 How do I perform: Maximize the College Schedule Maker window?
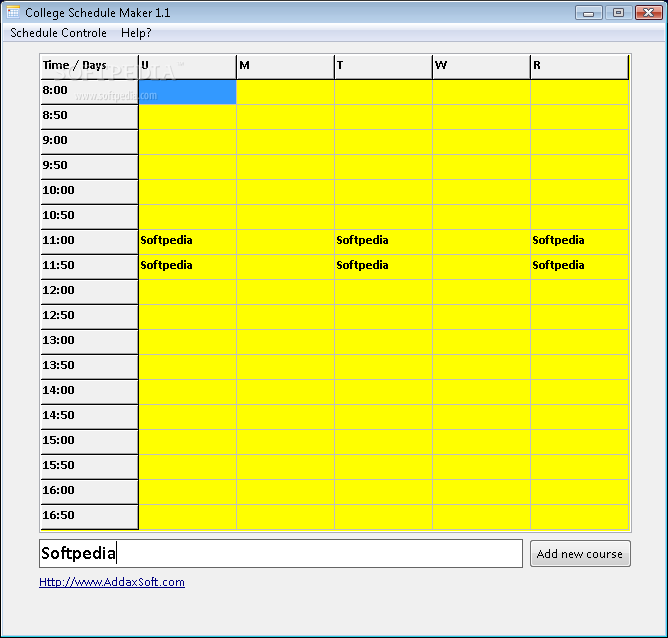pos(618,13)
